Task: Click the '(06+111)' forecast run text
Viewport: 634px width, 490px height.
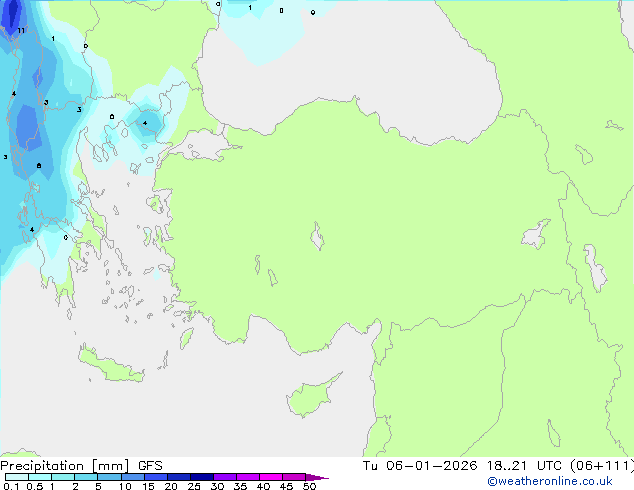Action: click(602, 466)
